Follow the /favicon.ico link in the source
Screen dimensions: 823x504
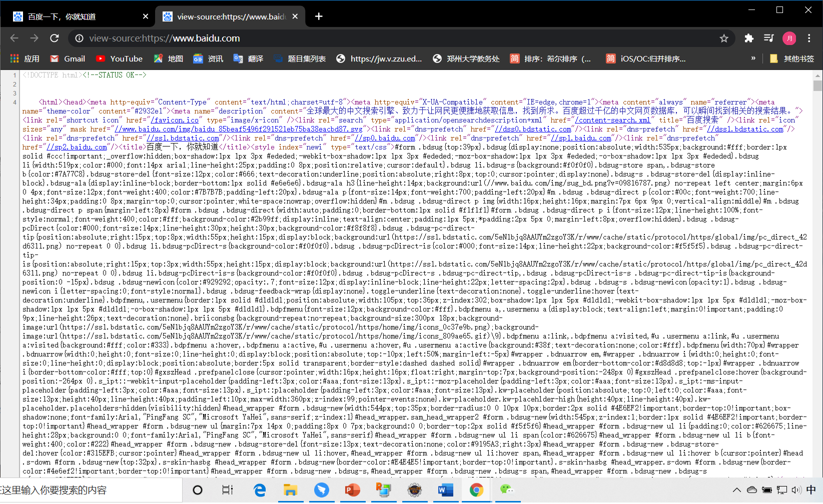point(175,120)
